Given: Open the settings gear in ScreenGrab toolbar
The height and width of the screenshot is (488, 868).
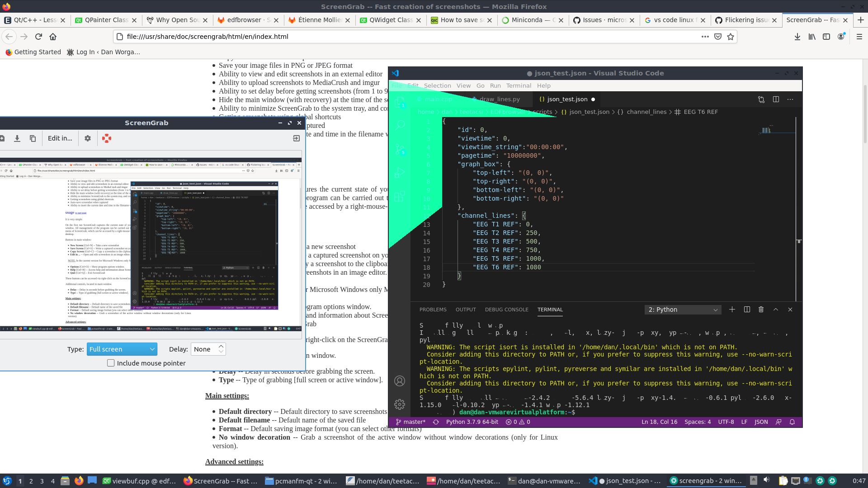Looking at the screenshot, I should click(x=88, y=138).
